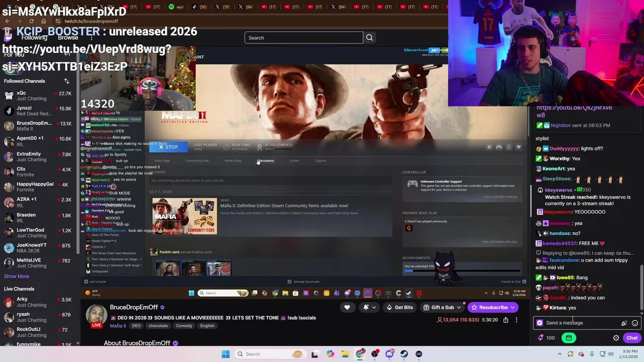
Task: Click the Comedy stream tag
Action: (x=184, y=326)
